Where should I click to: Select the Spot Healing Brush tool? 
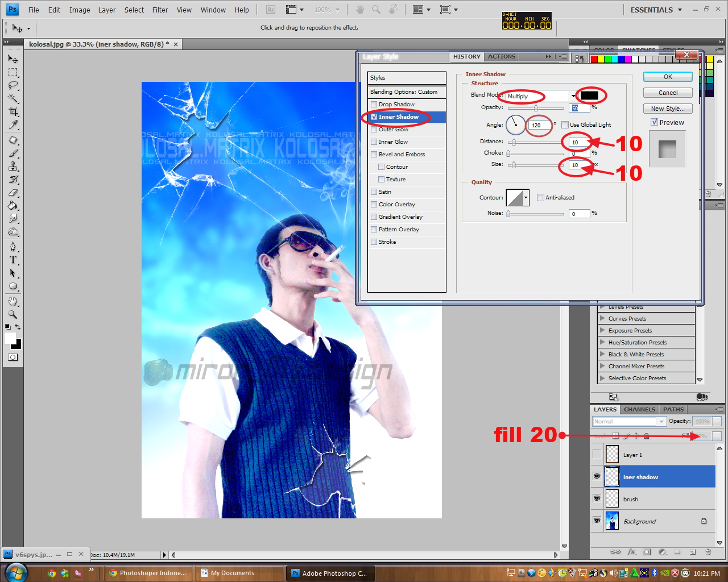point(13,140)
